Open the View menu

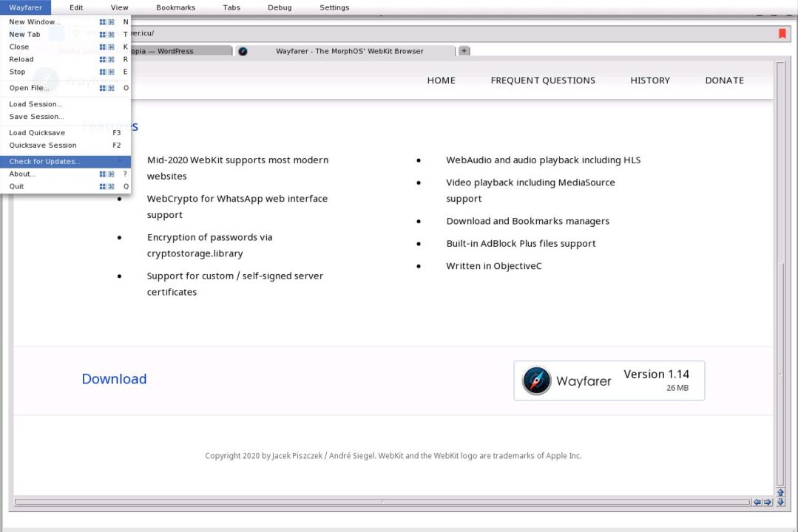120,7
